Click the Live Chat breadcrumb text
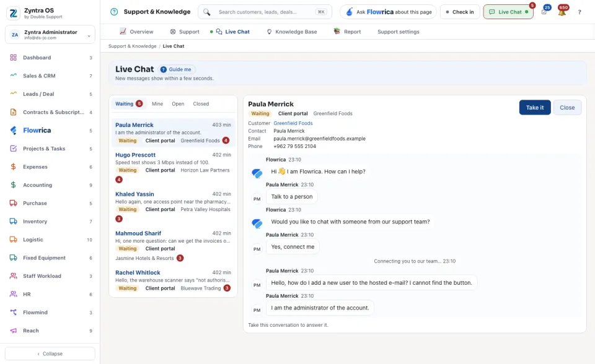The width and height of the screenshot is (595, 364). click(x=174, y=46)
